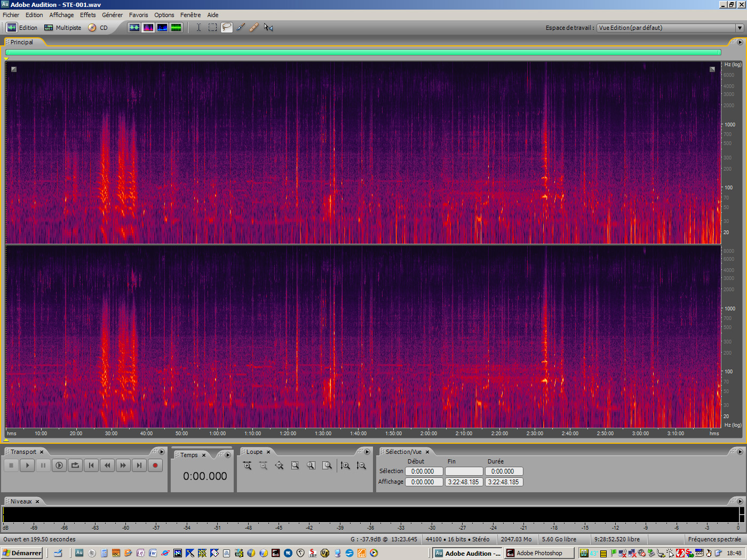Select the time selection tool
This screenshot has height=560, width=747.
[x=198, y=27]
